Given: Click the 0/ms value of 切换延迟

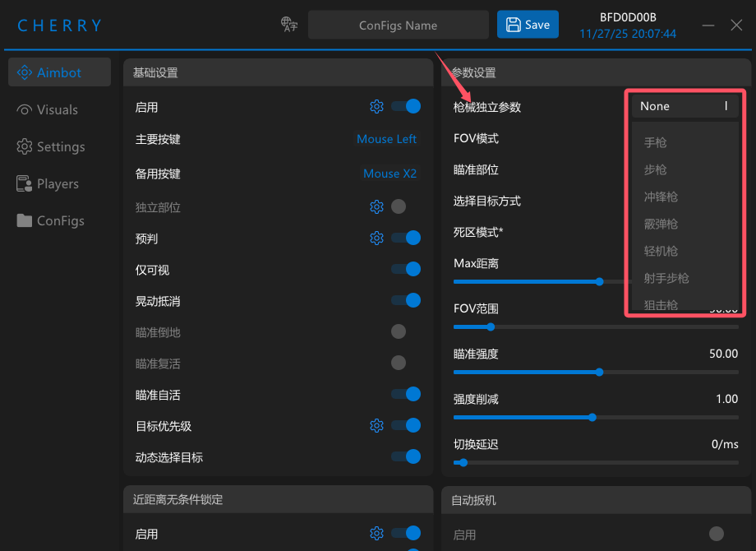Looking at the screenshot, I should click(725, 444).
